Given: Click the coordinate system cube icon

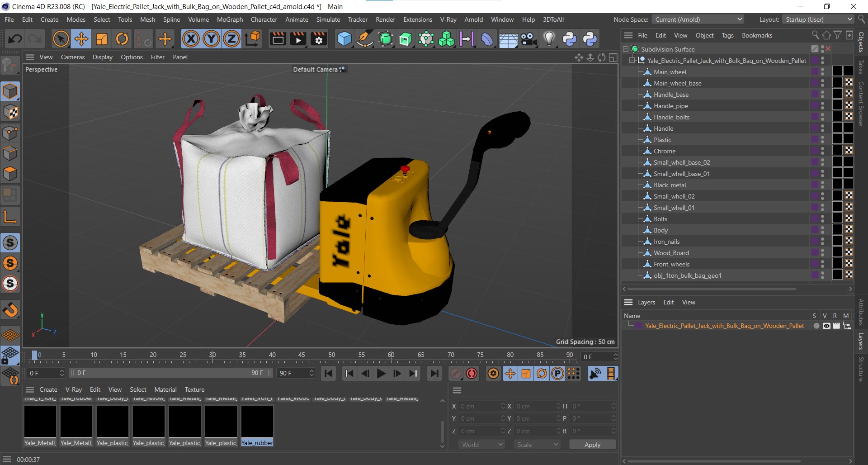Looking at the screenshot, I should (253, 39).
